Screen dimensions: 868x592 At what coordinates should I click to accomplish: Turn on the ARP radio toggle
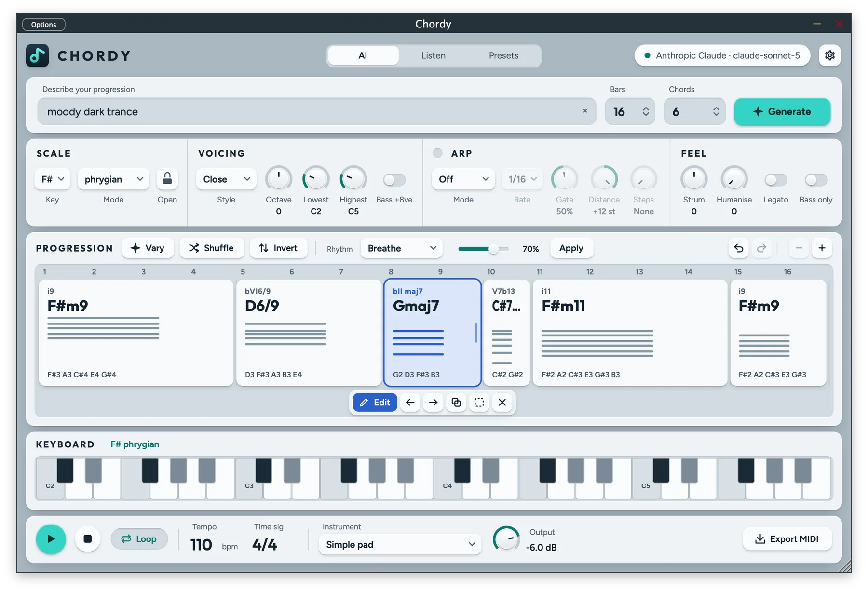437,153
